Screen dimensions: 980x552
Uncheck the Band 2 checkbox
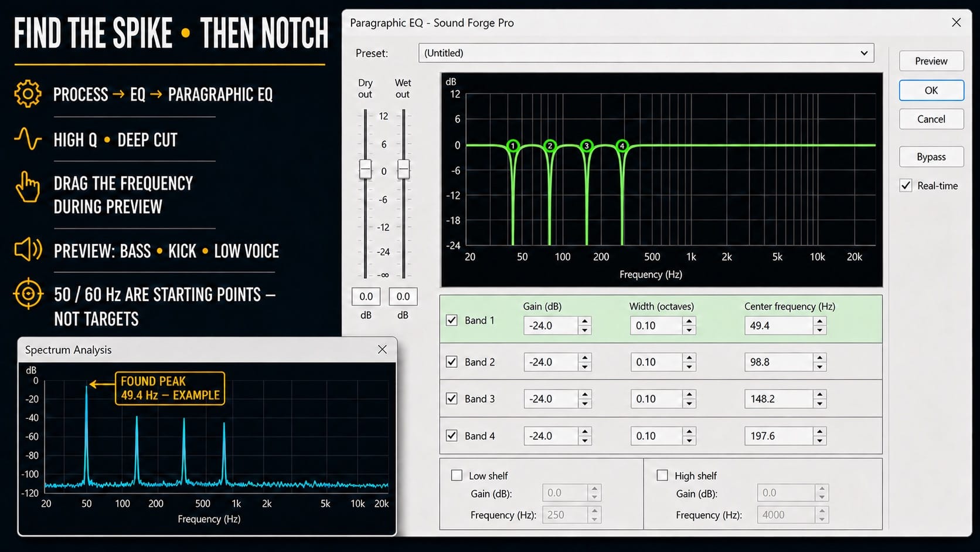[x=452, y=362]
